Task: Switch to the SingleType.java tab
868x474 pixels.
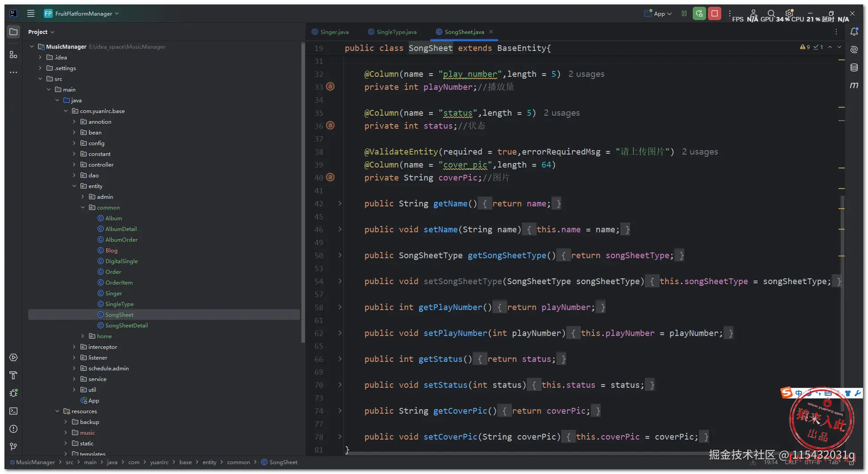Action: coord(392,32)
